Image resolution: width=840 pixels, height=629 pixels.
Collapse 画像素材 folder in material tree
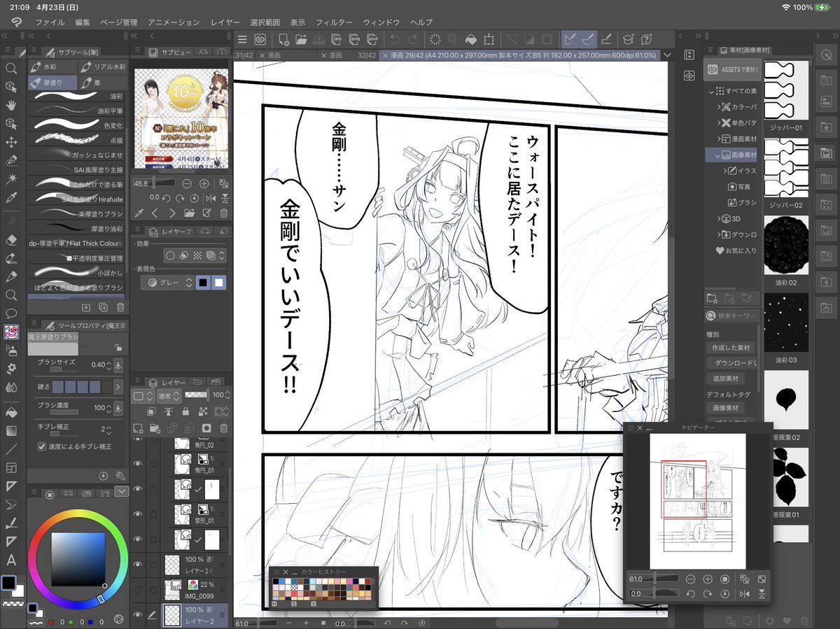coord(717,155)
